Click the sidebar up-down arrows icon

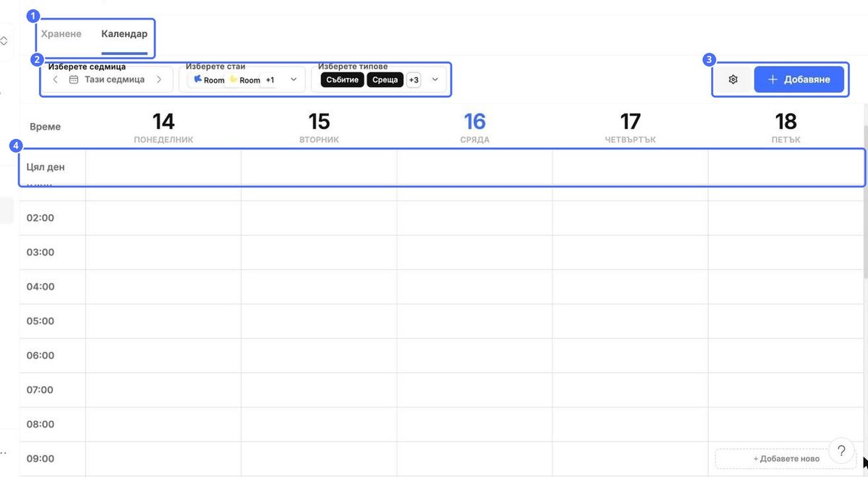tap(4, 41)
